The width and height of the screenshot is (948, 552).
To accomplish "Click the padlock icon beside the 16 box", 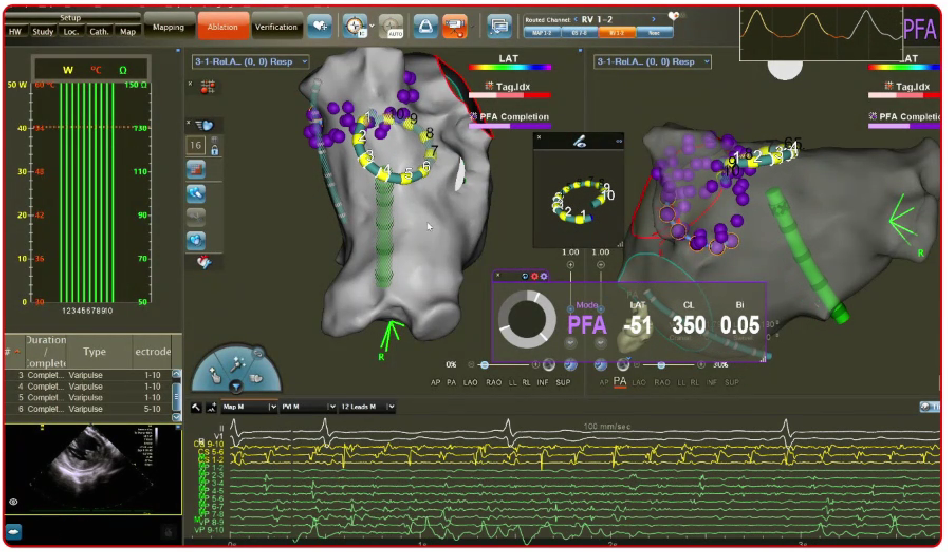I will tap(214, 146).
